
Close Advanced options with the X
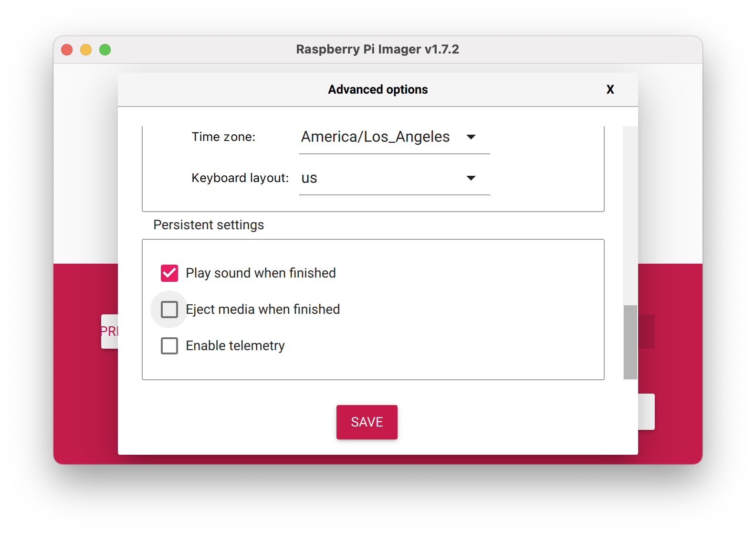(x=610, y=89)
